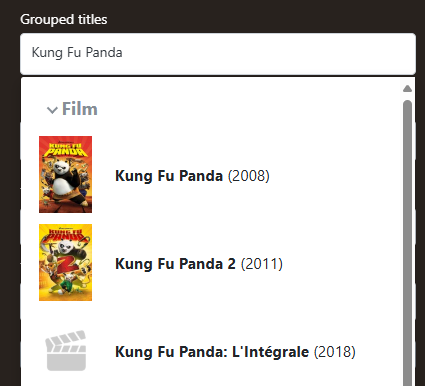This screenshot has height=386, width=425.
Task: Open the Kung Fu Panda 2008 poster thumbnail
Action: click(65, 174)
